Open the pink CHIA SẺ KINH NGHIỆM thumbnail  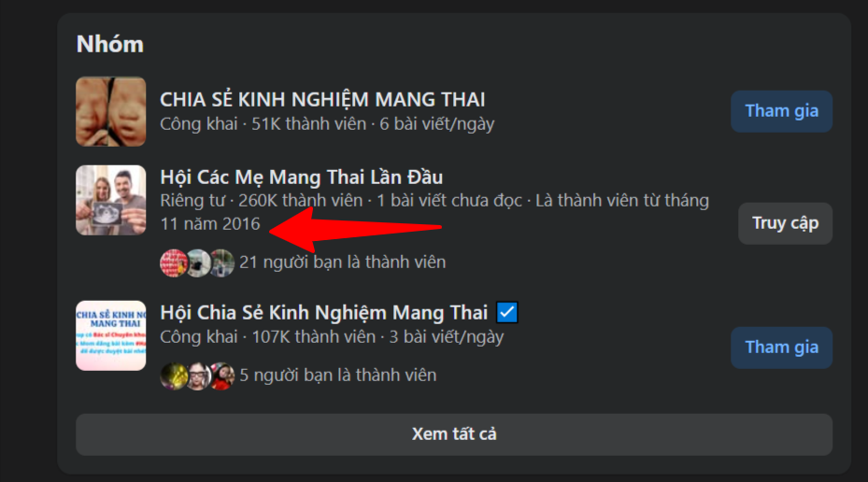(110, 335)
